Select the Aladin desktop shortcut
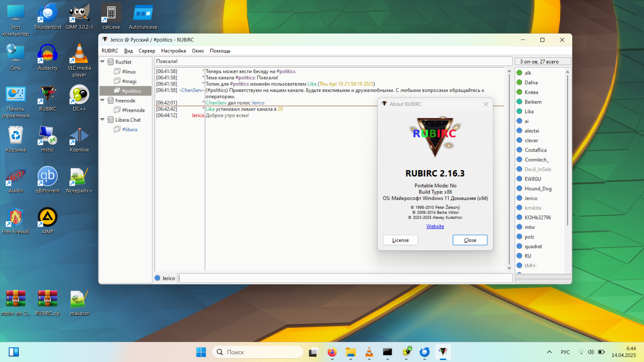 pyautogui.click(x=15, y=180)
